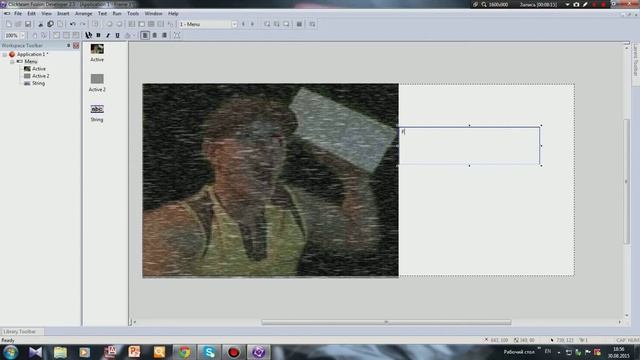Screen dimensions: 640x360
Task: Open Visual Studio from the taskbar
Action: pos(35,352)
